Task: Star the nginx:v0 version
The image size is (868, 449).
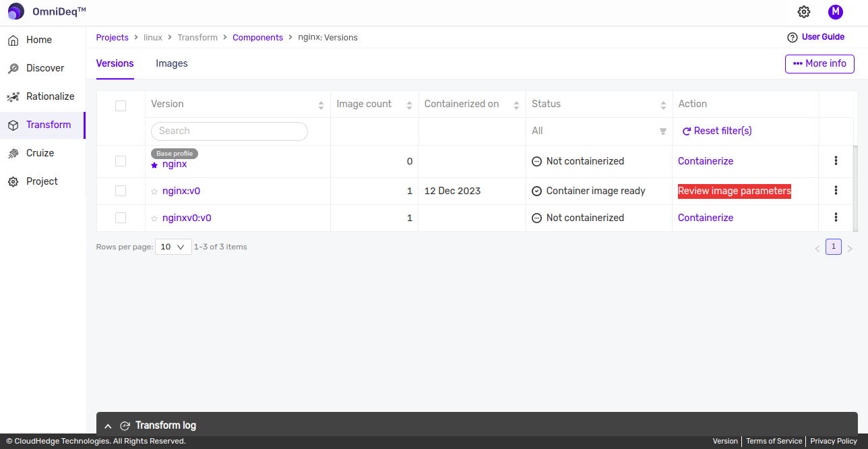Action: coord(154,191)
